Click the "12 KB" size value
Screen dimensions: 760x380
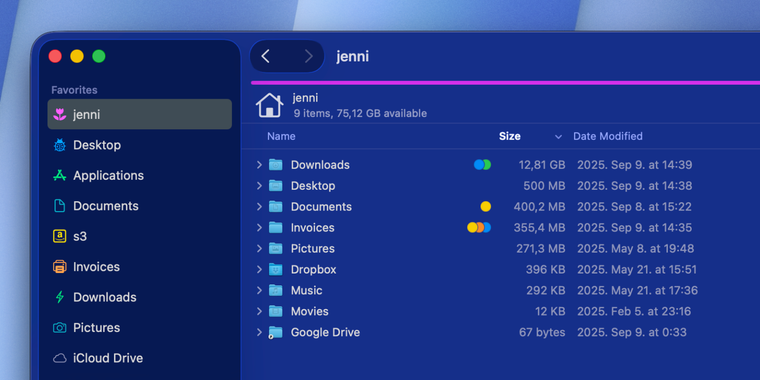550,311
